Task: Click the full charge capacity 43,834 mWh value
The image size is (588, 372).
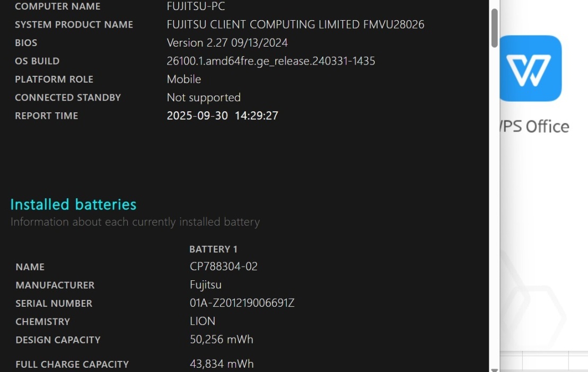Action: click(x=221, y=364)
